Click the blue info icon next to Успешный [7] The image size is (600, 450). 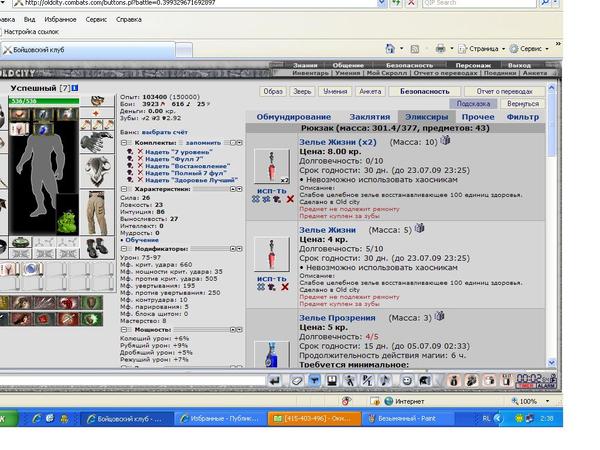pyautogui.click(x=75, y=88)
